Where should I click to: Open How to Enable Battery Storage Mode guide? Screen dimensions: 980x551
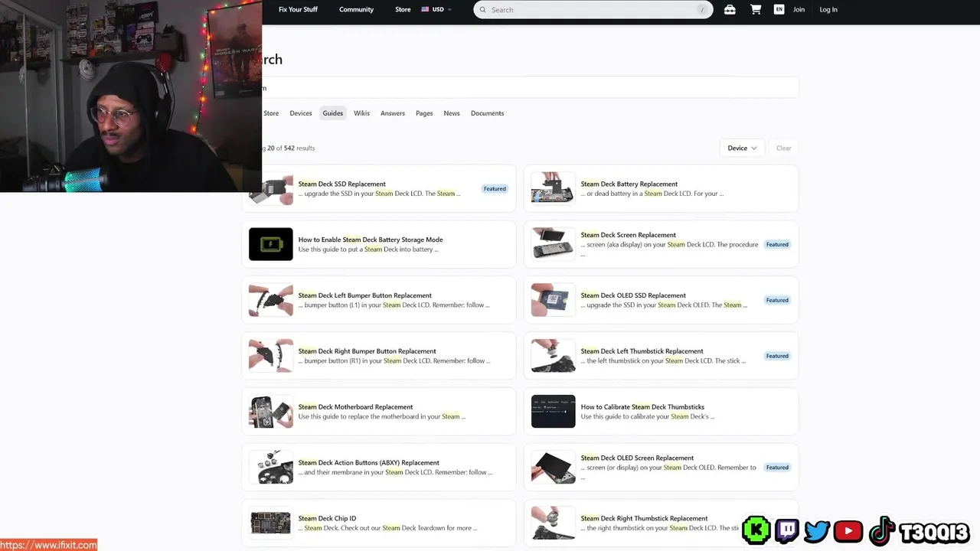pos(371,240)
